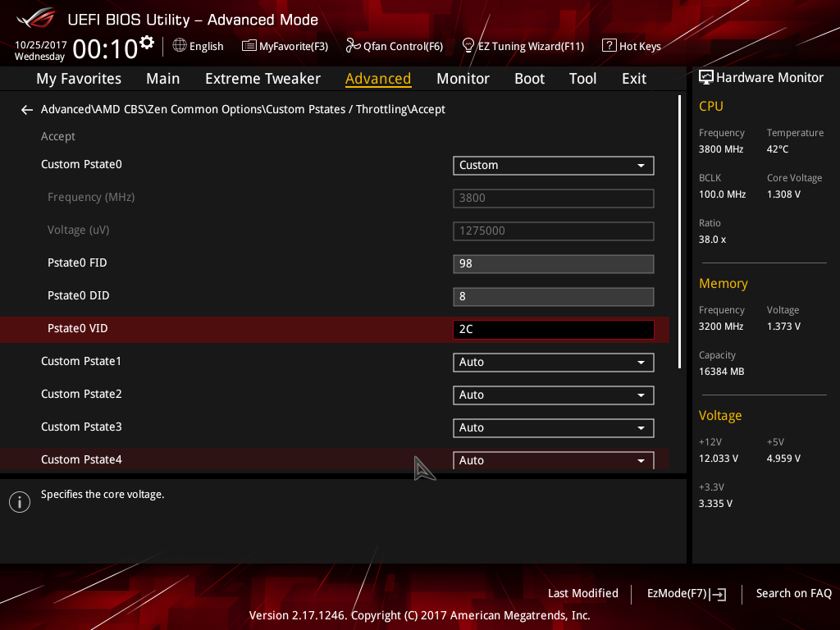Click the Pstate0 DID field
The width and height of the screenshot is (840, 630).
(x=554, y=296)
